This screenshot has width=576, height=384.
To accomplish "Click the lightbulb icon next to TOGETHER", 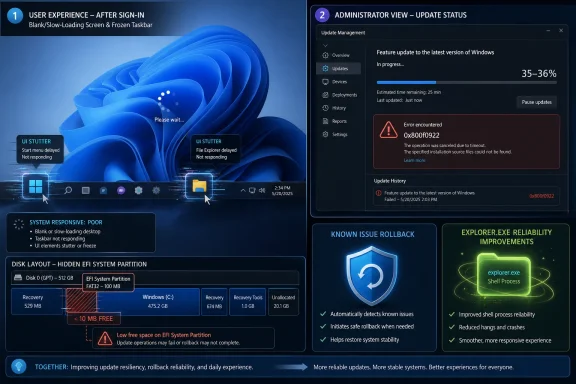I will coord(18,367).
